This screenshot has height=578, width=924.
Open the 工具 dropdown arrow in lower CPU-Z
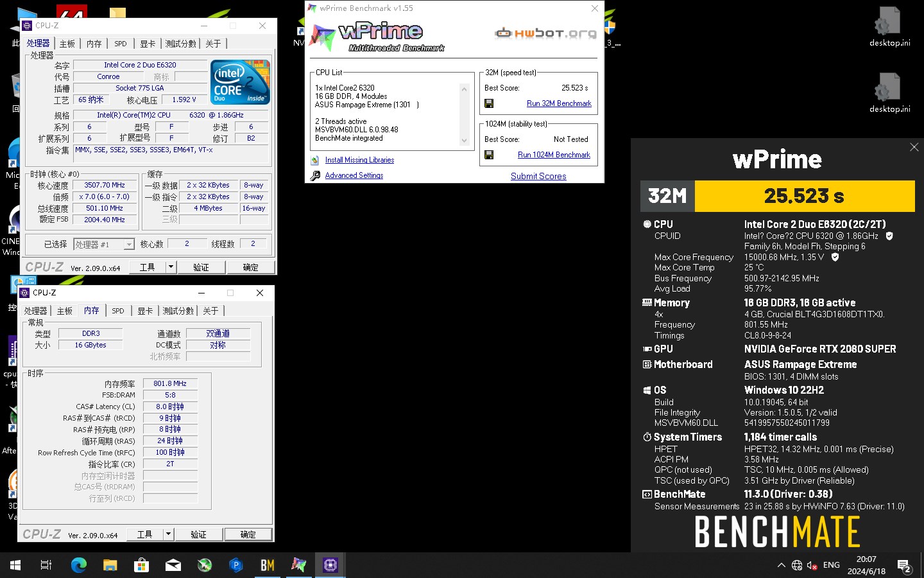[168, 534]
